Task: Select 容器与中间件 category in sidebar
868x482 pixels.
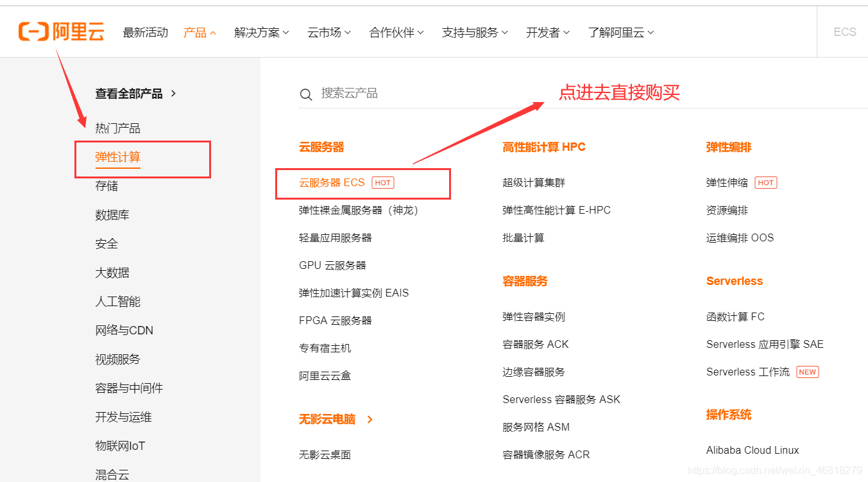Action: pos(129,388)
